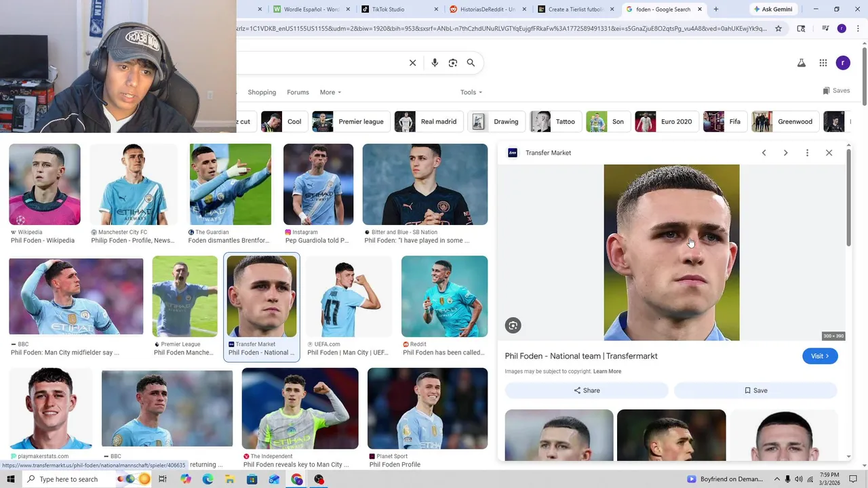The width and height of the screenshot is (868, 488).
Task: Open Chrome three-dot menu
Action: pos(858,28)
